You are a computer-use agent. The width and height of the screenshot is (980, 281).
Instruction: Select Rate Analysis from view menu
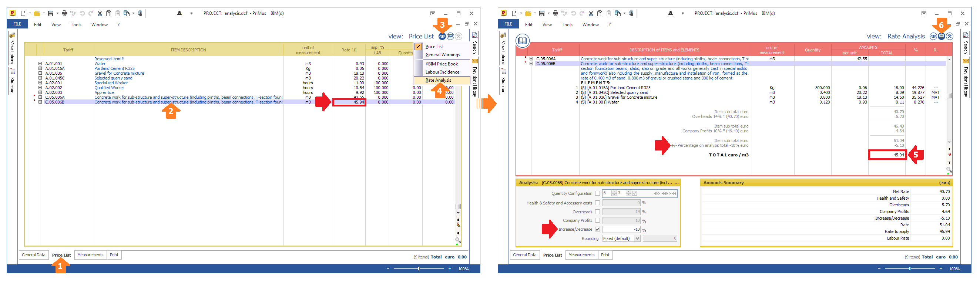coord(442,81)
